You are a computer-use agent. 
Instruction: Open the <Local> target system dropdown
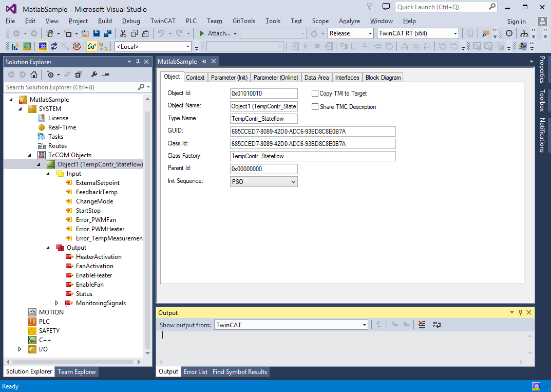click(x=153, y=46)
